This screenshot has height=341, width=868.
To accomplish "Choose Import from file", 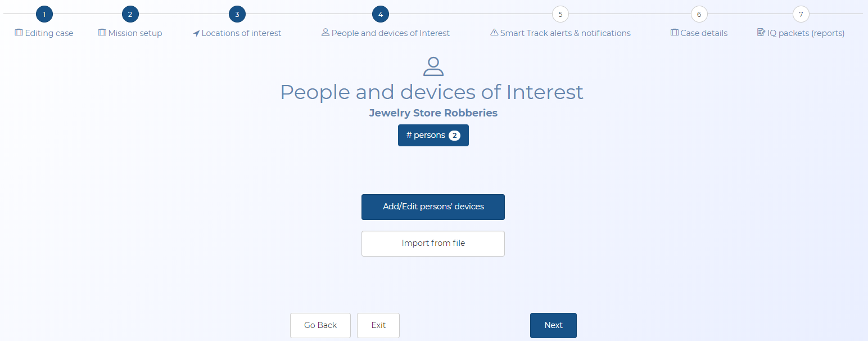I will (433, 244).
